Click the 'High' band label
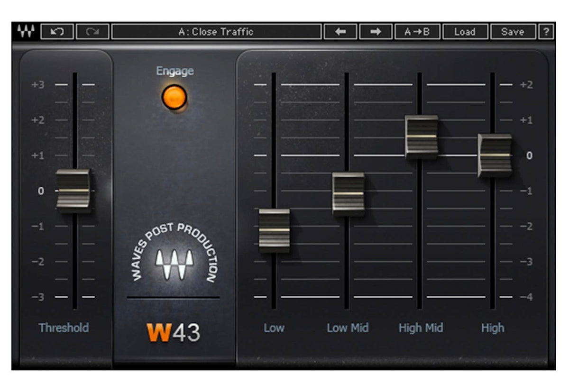Screen dimensions: 569x392 [493, 328]
